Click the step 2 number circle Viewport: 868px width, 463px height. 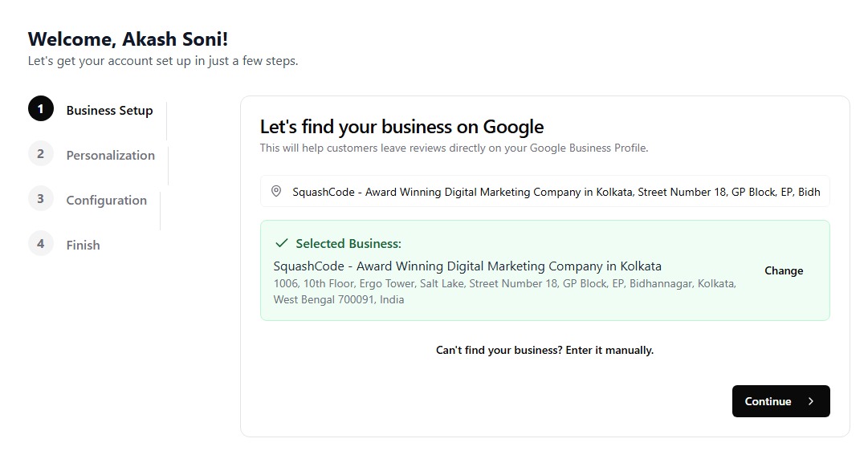pos(41,153)
